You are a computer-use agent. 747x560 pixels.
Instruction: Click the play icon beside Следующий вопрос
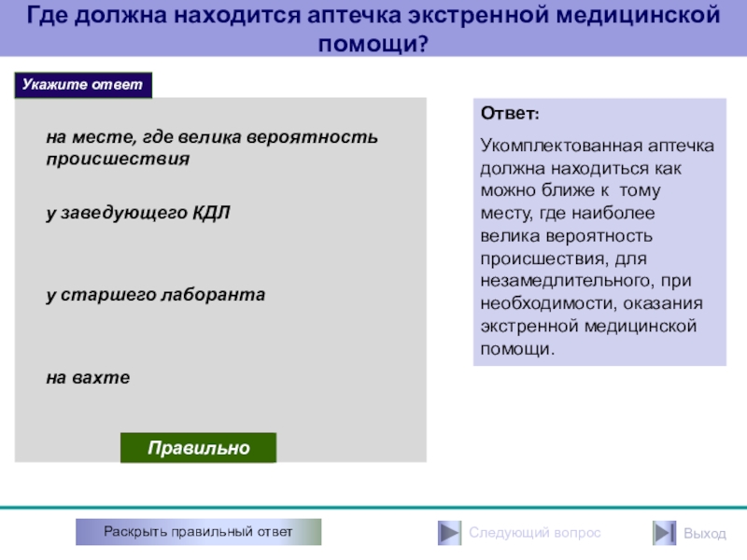click(449, 532)
